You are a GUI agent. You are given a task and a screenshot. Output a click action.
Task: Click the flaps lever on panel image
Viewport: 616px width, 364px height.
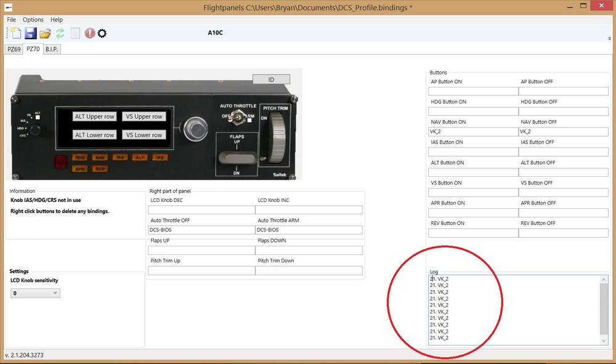237,158
